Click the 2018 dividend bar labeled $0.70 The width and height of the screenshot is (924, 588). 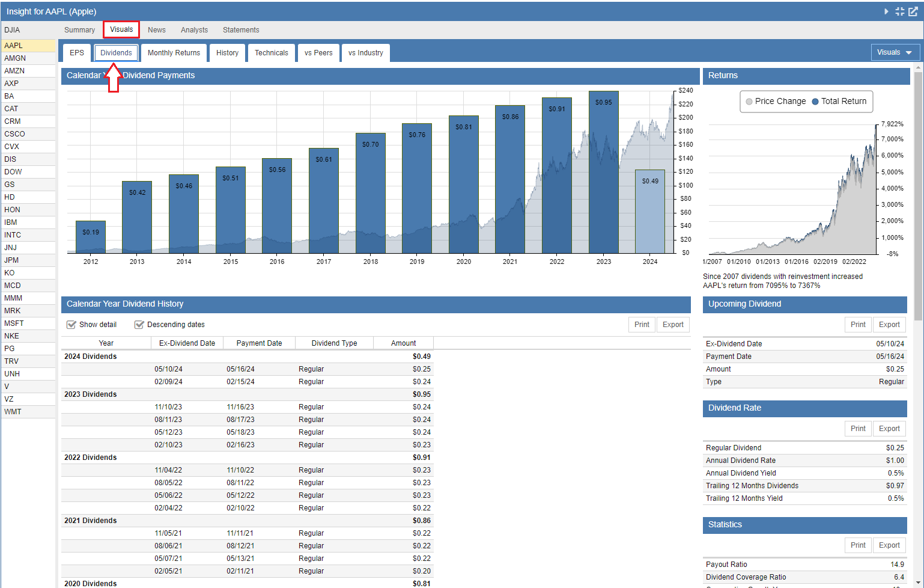point(371,193)
